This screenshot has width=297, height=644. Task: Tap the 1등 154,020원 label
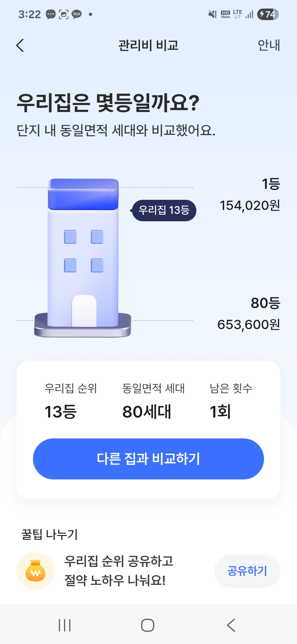pyautogui.click(x=250, y=195)
